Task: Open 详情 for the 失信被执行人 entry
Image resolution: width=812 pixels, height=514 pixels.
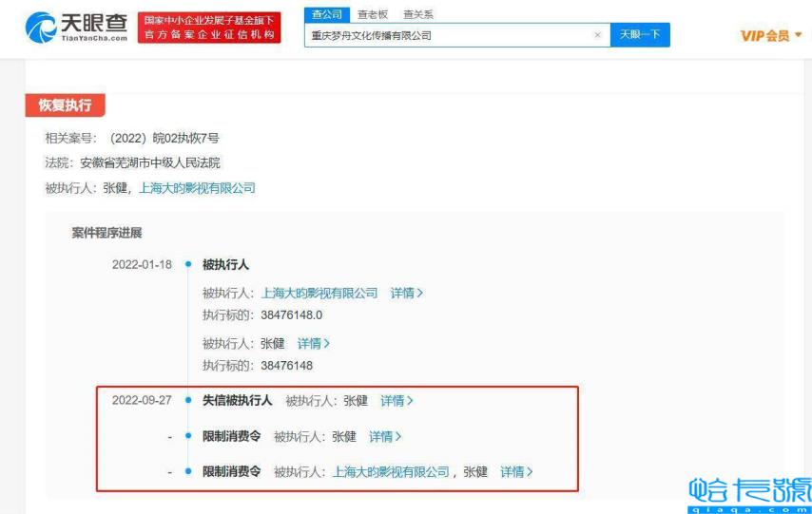Action: click(x=396, y=401)
